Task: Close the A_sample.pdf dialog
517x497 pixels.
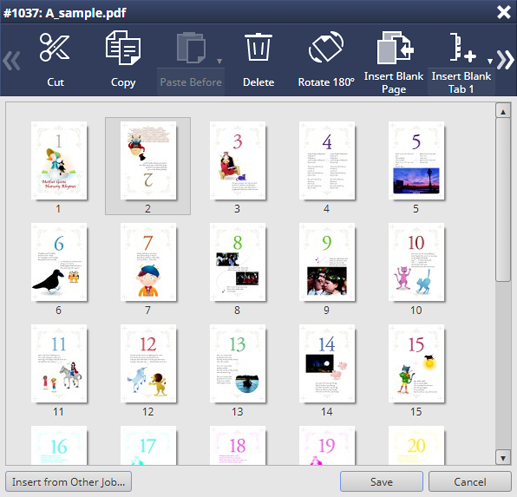Action: click(x=504, y=13)
